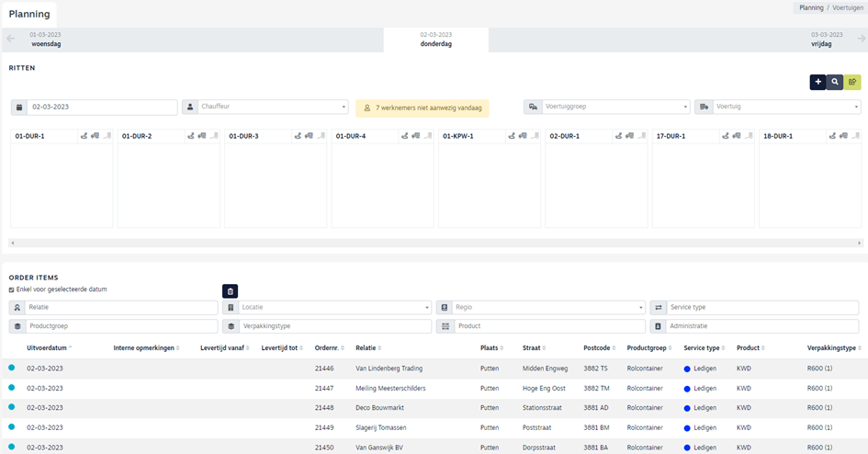Toggle 'Enkel voor geselecteerde datum' checkbox
This screenshot has width=868, height=454.
[12, 289]
